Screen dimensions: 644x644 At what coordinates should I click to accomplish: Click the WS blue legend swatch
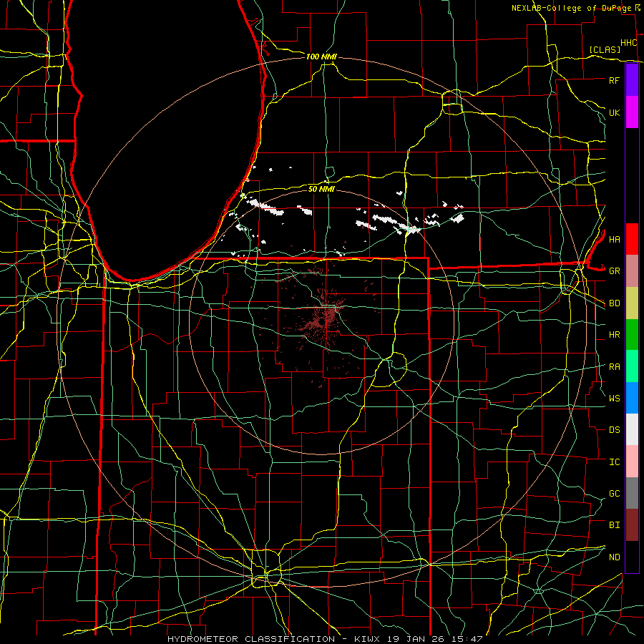pyautogui.click(x=632, y=398)
